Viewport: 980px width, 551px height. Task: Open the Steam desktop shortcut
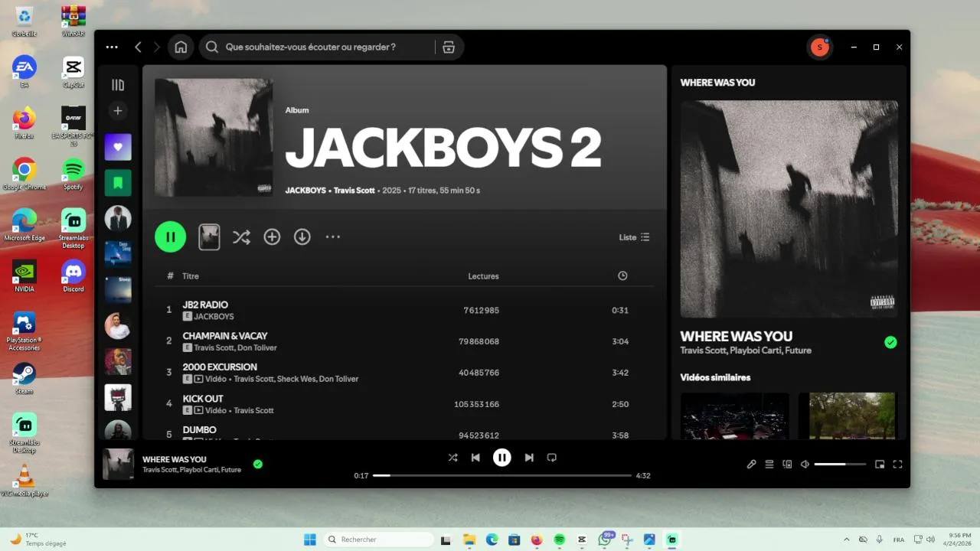(24, 378)
